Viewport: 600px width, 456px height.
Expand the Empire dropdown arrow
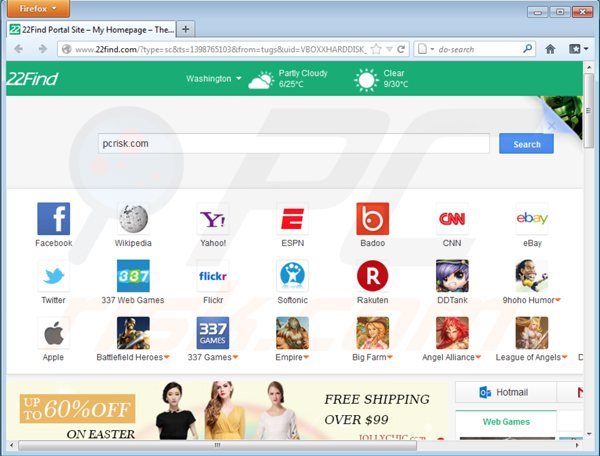[306, 357]
